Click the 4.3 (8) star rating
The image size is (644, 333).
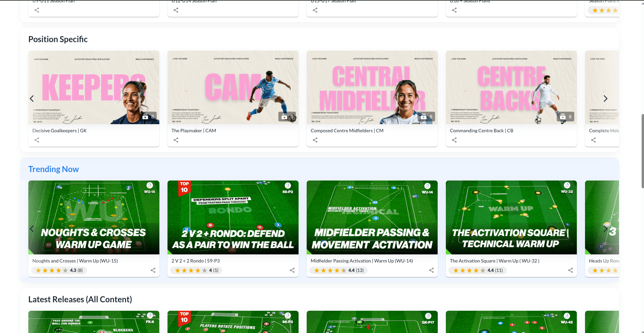coord(59,270)
